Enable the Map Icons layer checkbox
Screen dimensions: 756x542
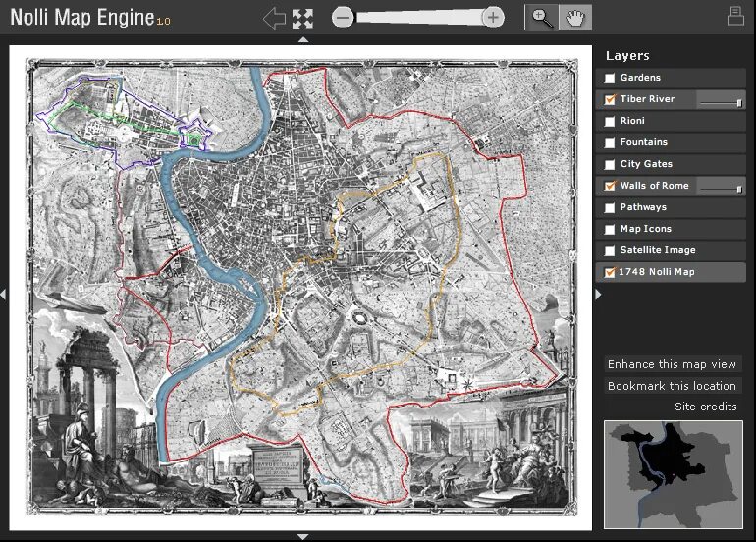point(610,229)
